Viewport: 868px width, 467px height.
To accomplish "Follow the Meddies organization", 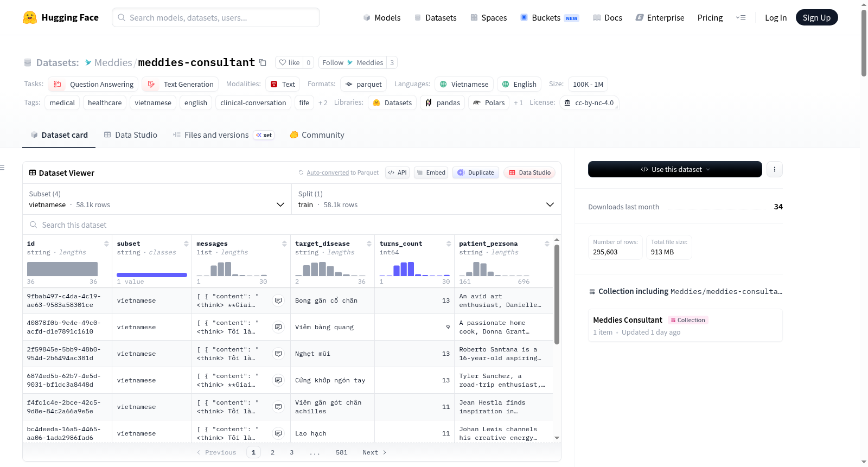I will point(352,62).
